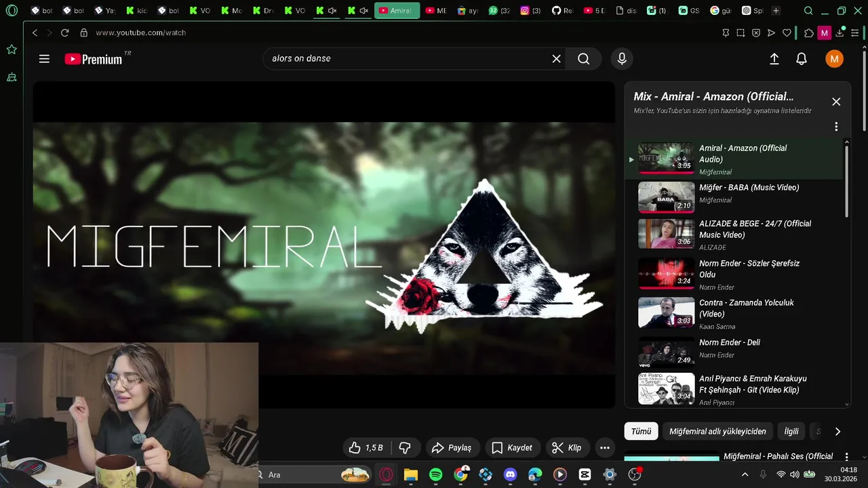Click the browser address bar URL
Screen dimensions: 868x488
pos(140,33)
